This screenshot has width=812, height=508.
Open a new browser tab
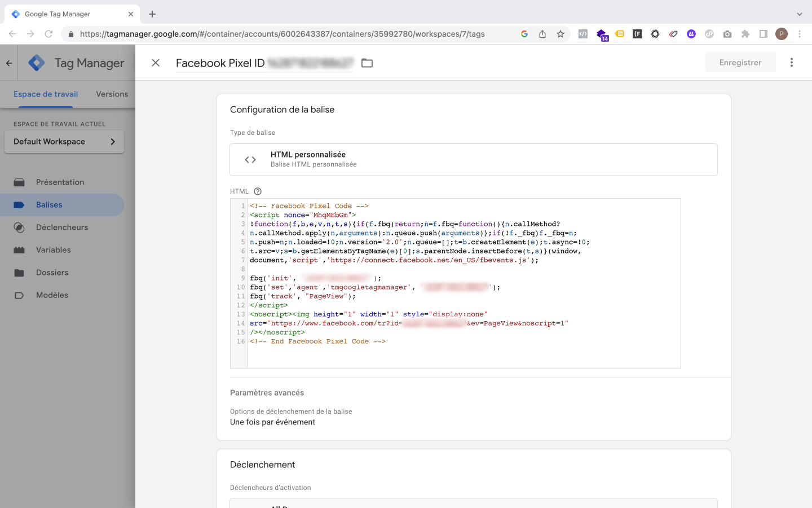point(152,14)
